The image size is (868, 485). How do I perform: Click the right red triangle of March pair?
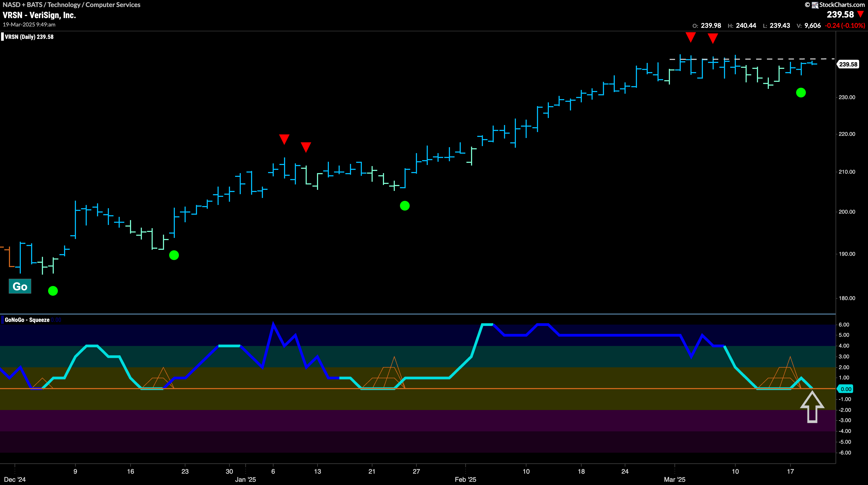[713, 38]
